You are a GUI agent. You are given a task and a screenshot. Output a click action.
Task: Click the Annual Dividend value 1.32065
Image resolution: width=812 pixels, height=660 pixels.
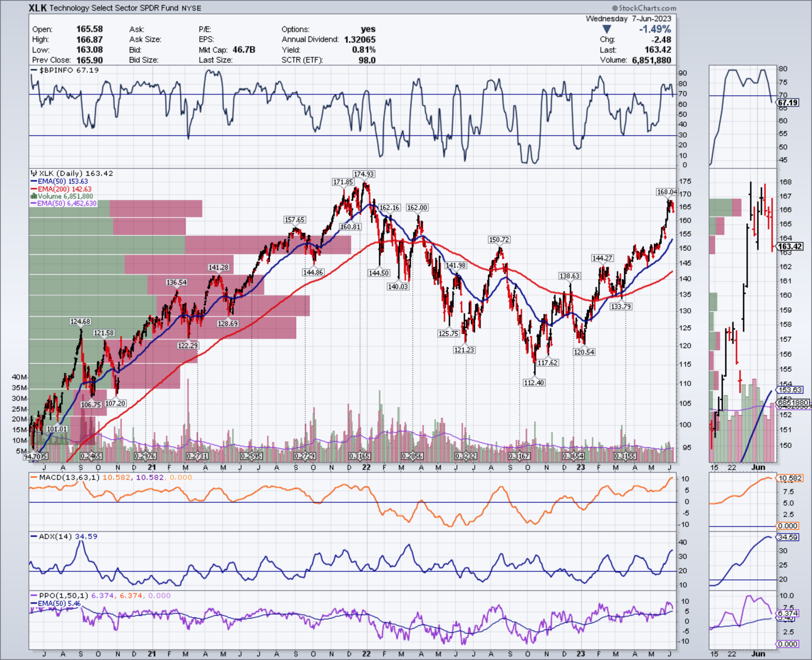pos(360,40)
